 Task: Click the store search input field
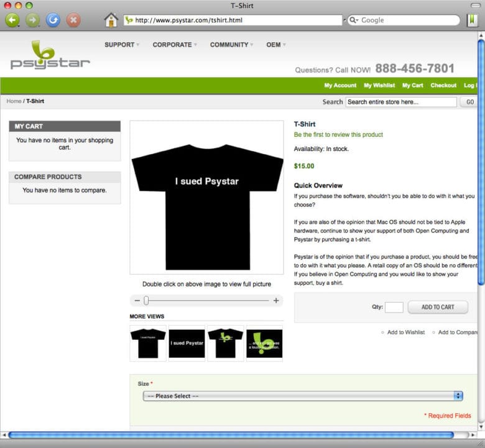pos(401,102)
